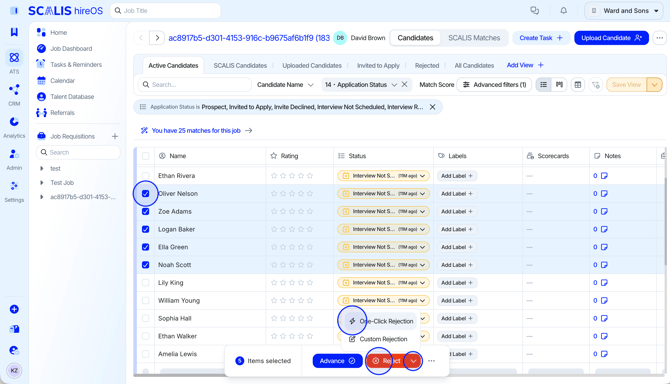Click the Upload Candidate button
This screenshot has width=670, height=384.
pyautogui.click(x=611, y=38)
